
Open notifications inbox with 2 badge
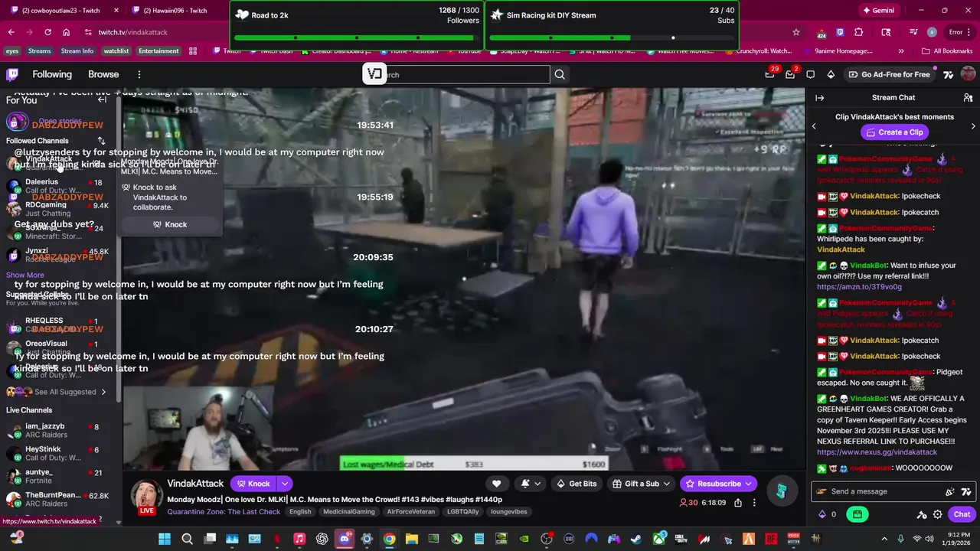point(790,74)
